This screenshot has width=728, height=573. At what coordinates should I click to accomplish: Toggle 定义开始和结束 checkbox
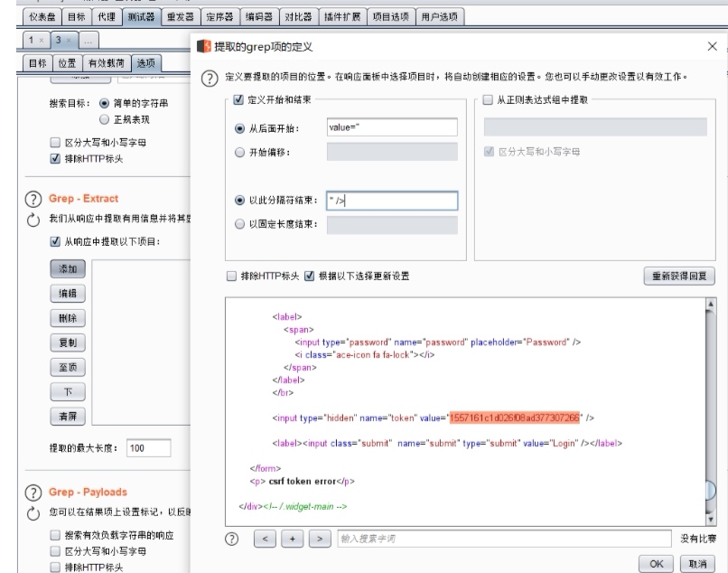pyautogui.click(x=238, y=99)
